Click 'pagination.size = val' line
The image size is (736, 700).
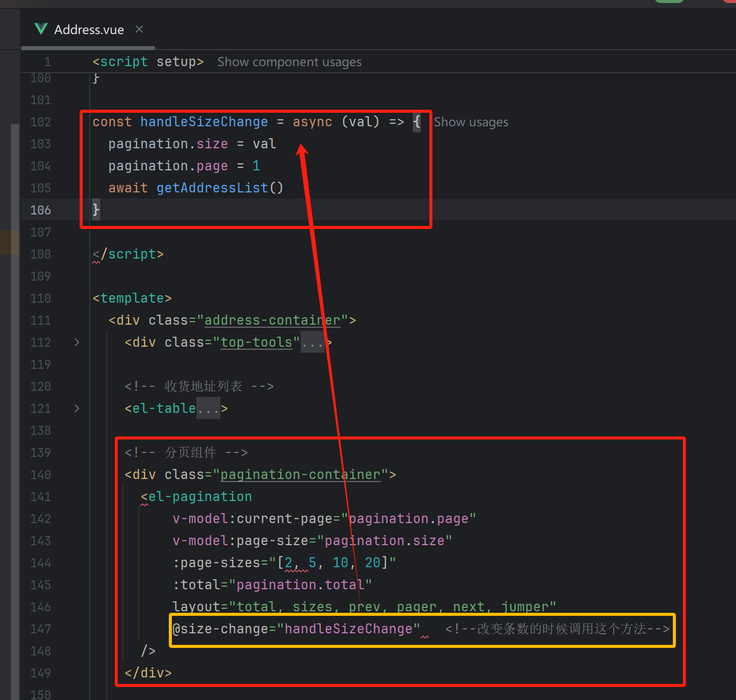(x=192, y=144)
